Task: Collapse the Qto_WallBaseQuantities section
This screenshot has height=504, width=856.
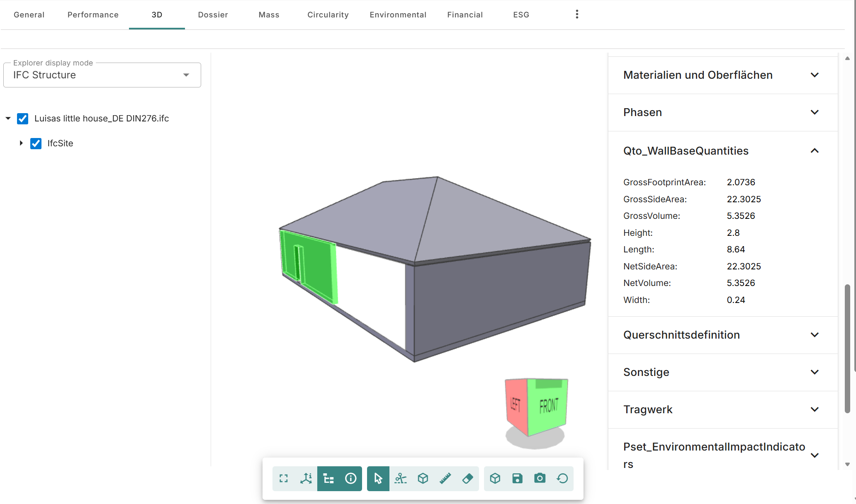Action: coord(815,150)
